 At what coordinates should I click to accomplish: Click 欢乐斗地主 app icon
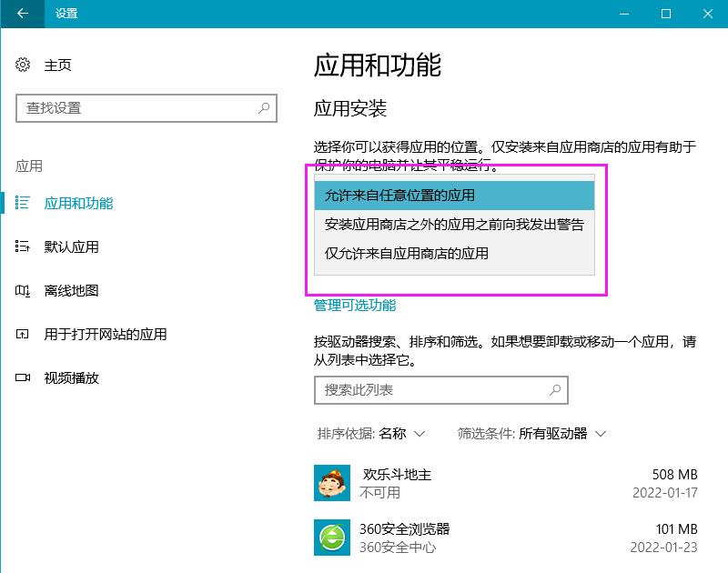click(x=332, y=483)
